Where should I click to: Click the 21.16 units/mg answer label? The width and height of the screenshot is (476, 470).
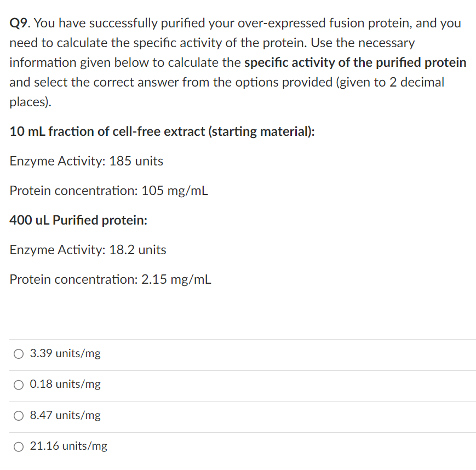(68, 446)
